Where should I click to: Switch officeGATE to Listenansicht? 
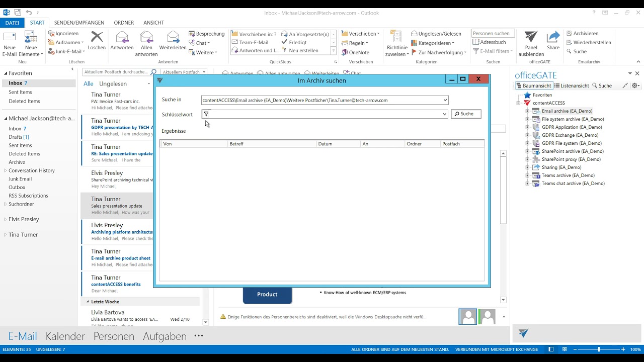tap(572, 86)
